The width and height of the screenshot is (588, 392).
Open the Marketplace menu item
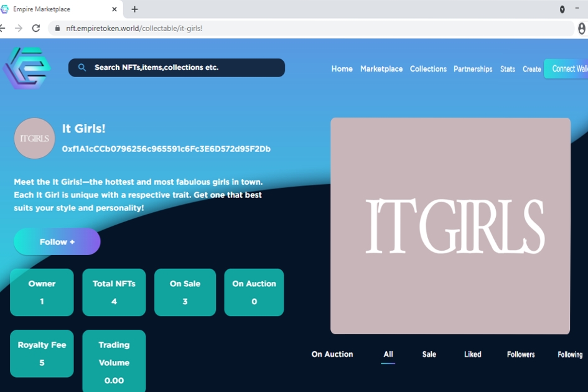tap(381, 69)
